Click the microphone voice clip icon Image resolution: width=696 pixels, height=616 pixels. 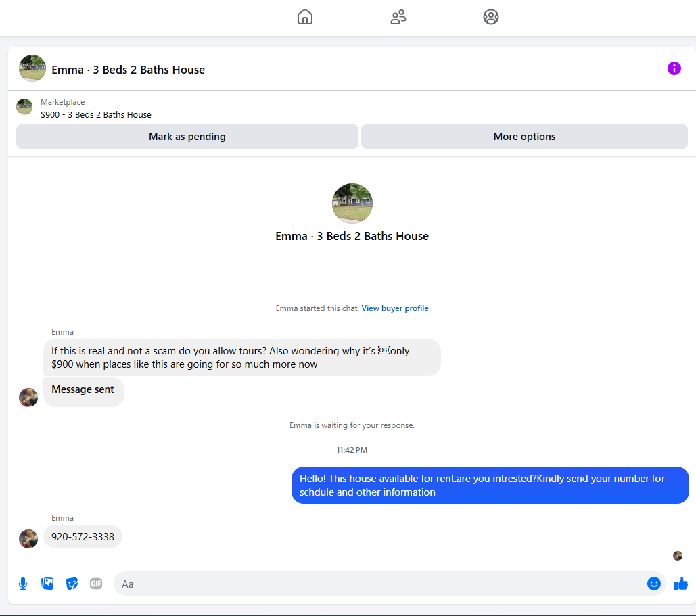(x=23, y=584)
